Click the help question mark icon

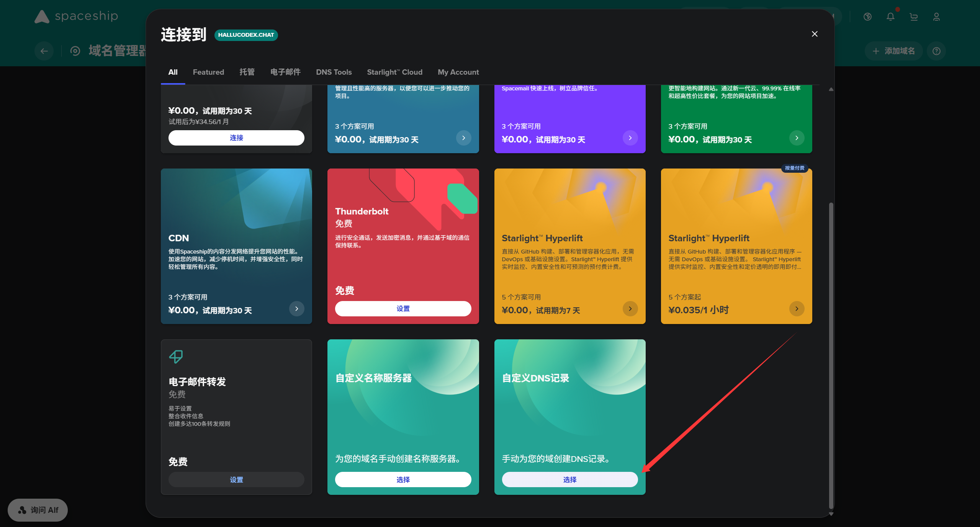[936, 51]
